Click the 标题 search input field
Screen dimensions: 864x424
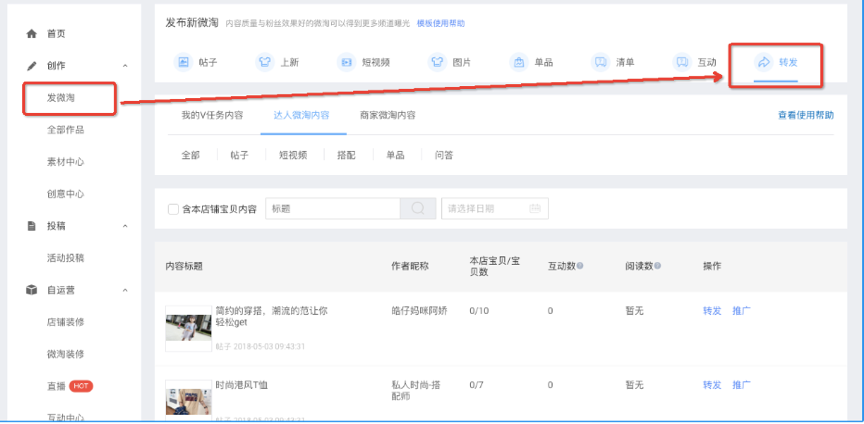pyautogui.click(x=333, y=208)
